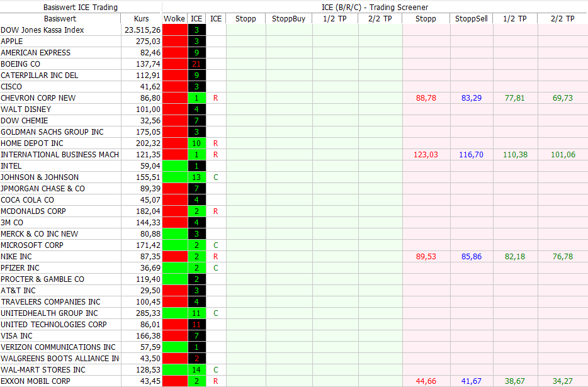Select GOLDMAN SACHS GROUP INC entry

coord(52,132)
